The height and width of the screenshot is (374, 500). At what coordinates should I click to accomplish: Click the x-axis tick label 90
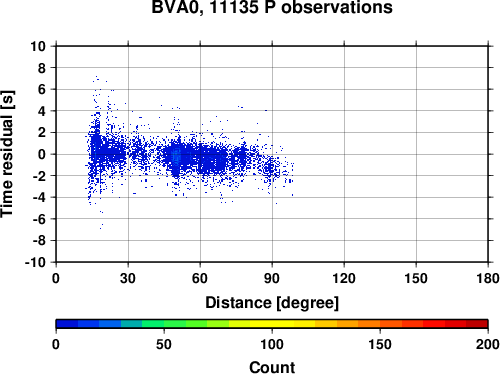272,278
